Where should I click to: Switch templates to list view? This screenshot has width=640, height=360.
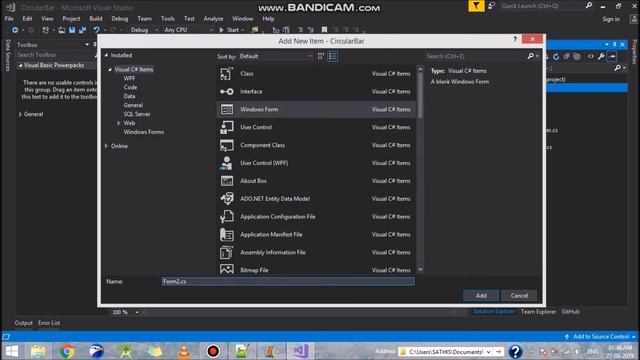(x=332, y=56)
